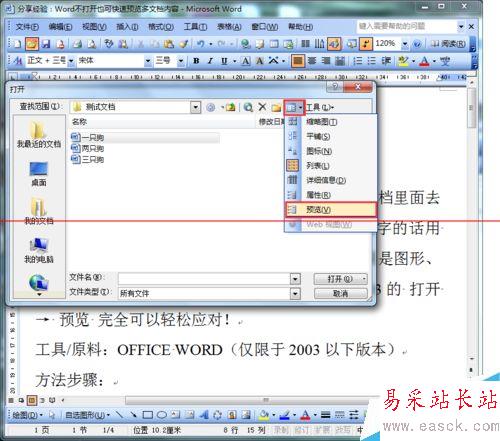This screenshot has width=500, height=441.
Task: Select Details (详细信息) in views menu
Action: 331,180
